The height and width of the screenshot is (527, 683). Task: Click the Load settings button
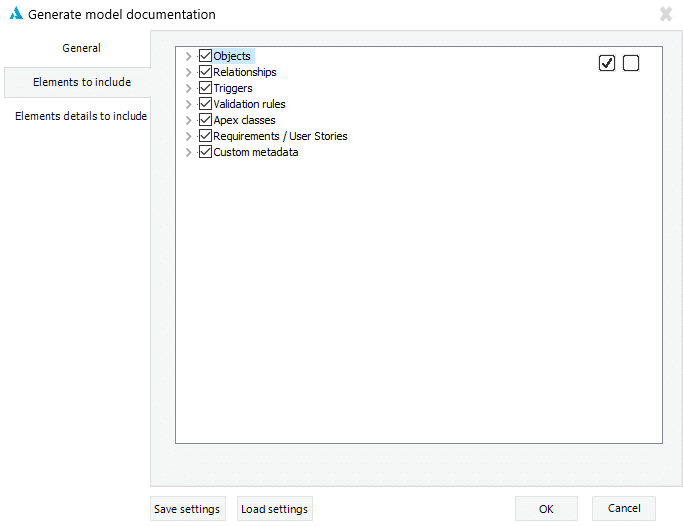click(275, 509)
